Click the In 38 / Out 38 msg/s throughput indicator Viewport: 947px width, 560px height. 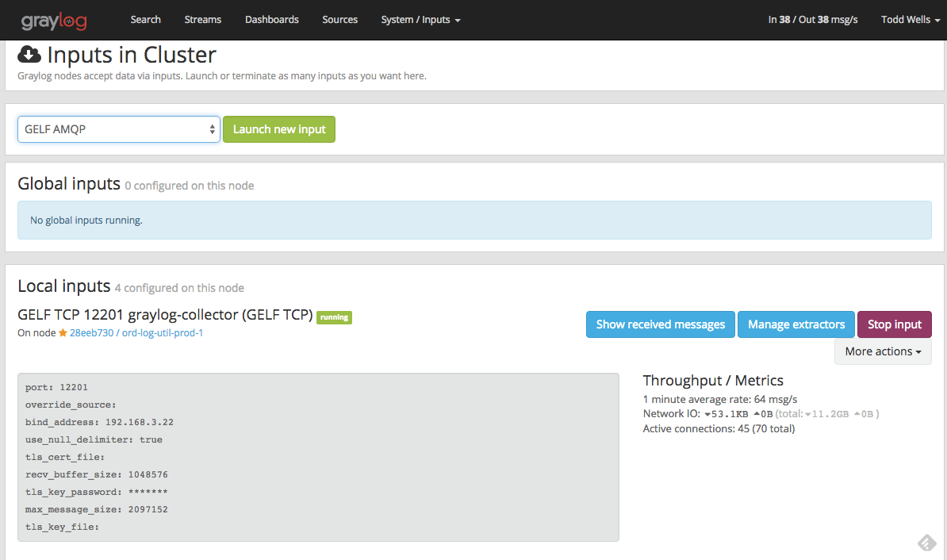(x=813, y=19)
